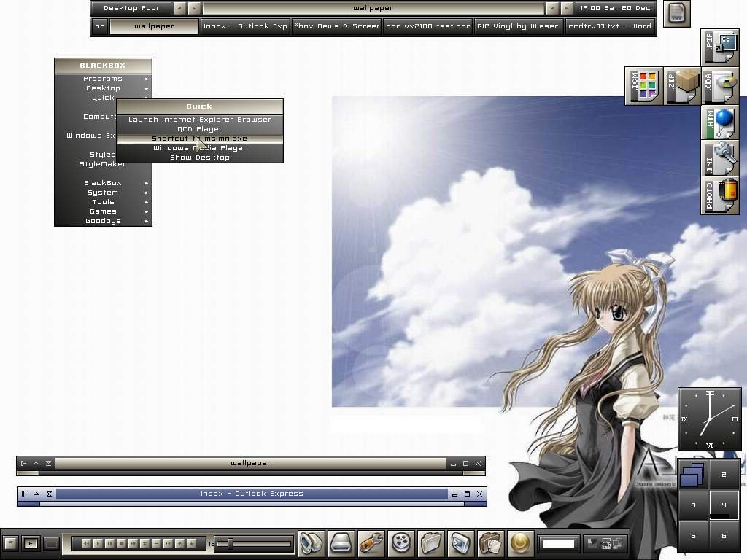Switch to workspace 4 in pager
The image size is (747, 560).
[724, 505]
